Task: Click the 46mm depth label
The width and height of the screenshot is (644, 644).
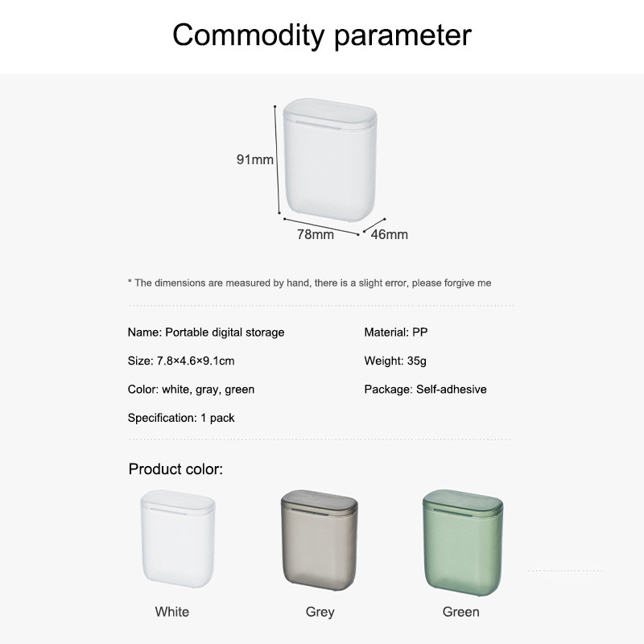Action: click(390, 234)
